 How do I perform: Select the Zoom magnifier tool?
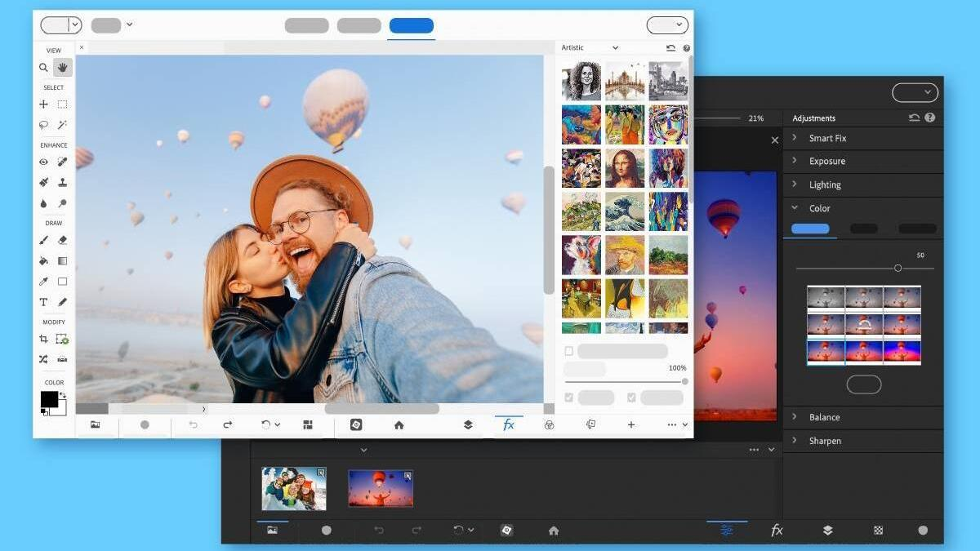tap(44, 68)
